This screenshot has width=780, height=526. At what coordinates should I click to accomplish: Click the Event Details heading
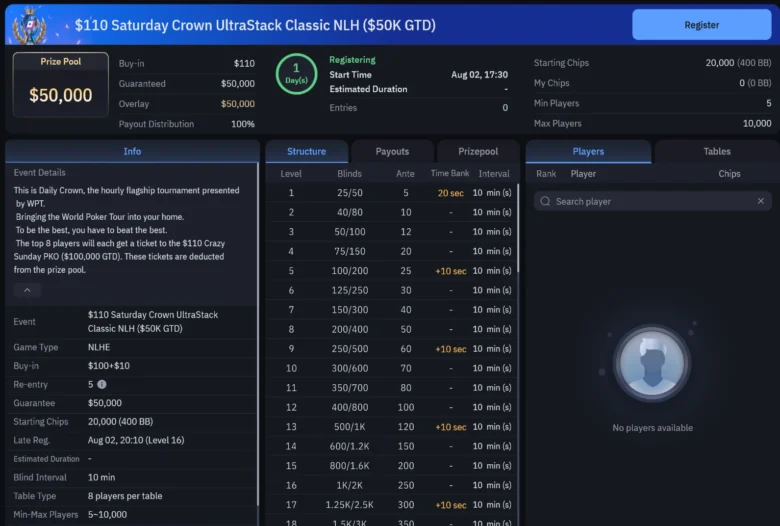tap(40, 173)
